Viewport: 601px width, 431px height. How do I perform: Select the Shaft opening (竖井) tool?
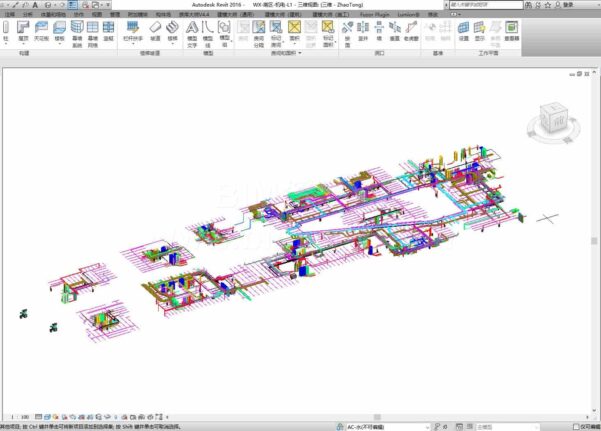(363, 31)
